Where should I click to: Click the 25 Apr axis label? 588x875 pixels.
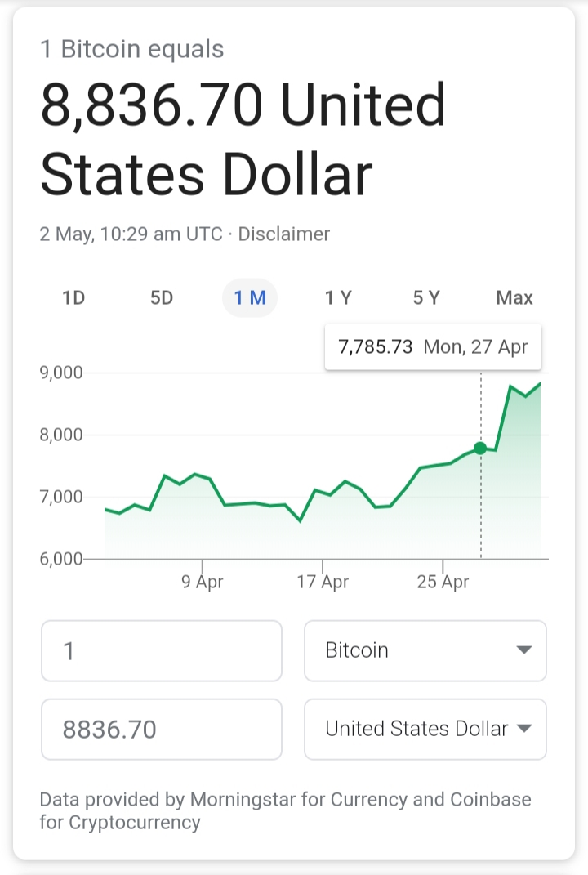443,583
